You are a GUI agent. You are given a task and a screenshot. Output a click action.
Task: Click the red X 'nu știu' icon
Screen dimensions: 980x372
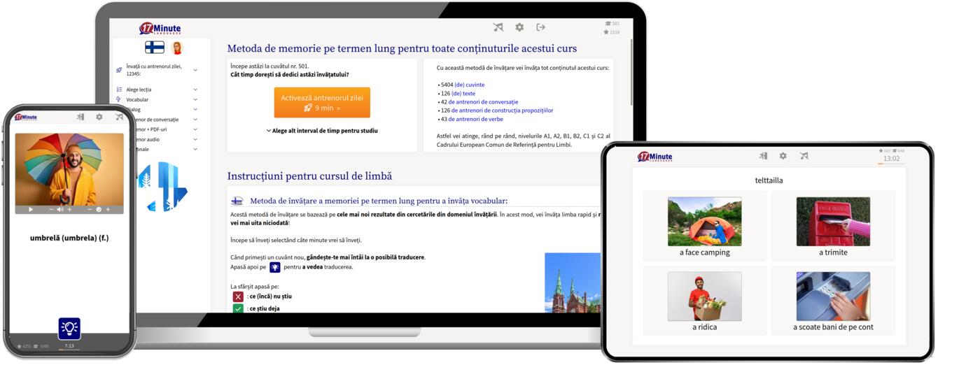[239, 296]
